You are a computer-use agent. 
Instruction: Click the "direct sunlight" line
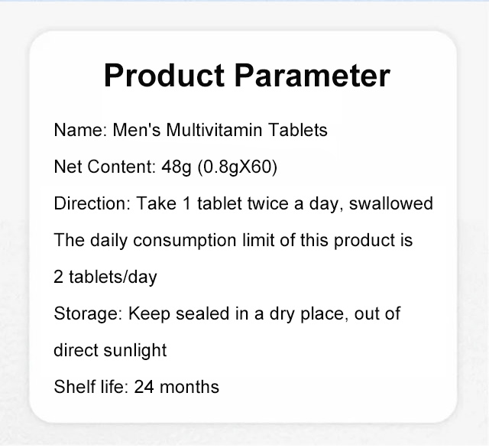tap(110, 350)
